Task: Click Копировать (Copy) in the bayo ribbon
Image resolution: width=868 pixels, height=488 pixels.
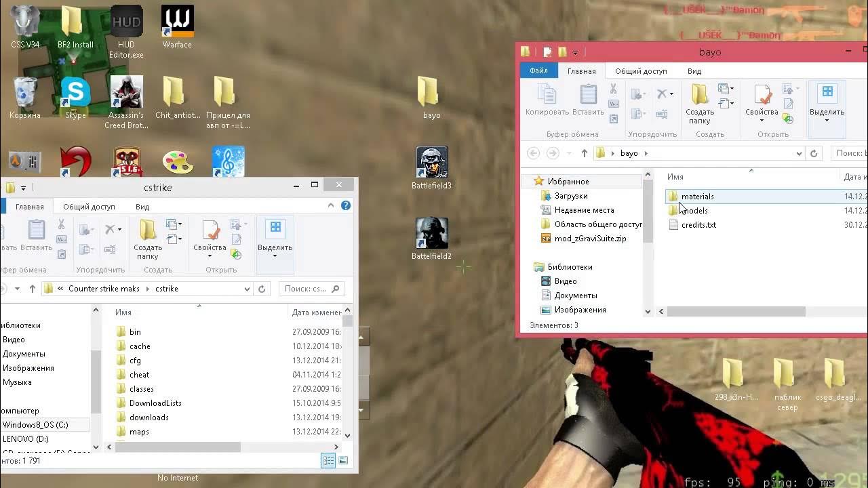Action: point(547,100)
